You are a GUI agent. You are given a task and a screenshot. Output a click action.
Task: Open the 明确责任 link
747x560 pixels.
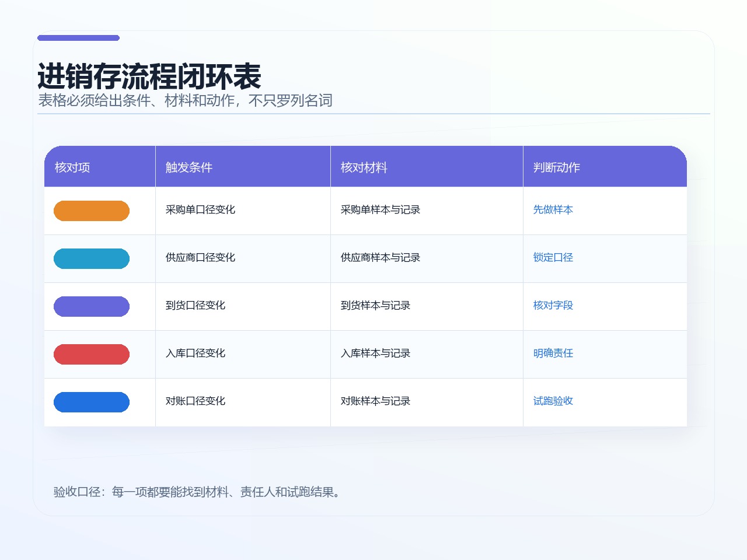553,353
